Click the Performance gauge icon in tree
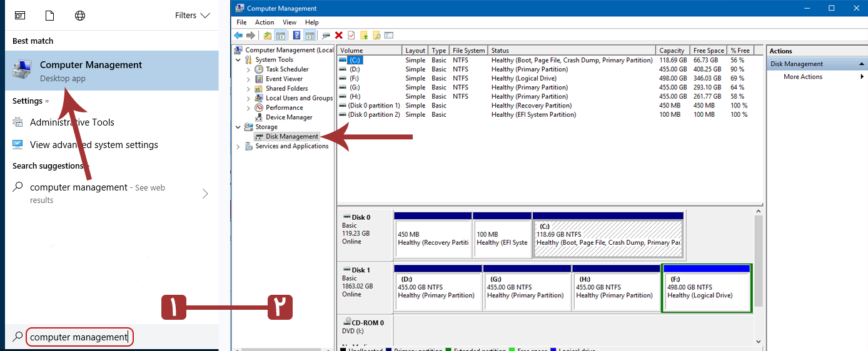Screen dimensions: 868x351 tap(259, 107)
